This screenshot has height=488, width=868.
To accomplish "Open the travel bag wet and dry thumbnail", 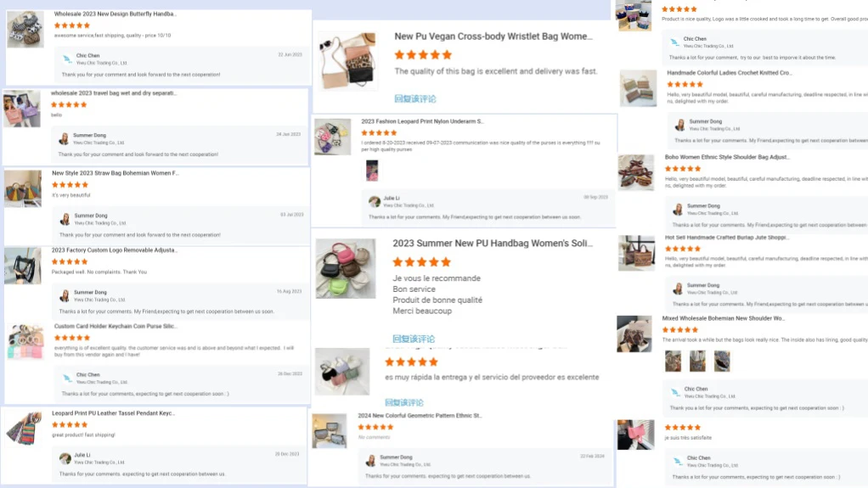I will pyautogui.click(x=22, y=109).
